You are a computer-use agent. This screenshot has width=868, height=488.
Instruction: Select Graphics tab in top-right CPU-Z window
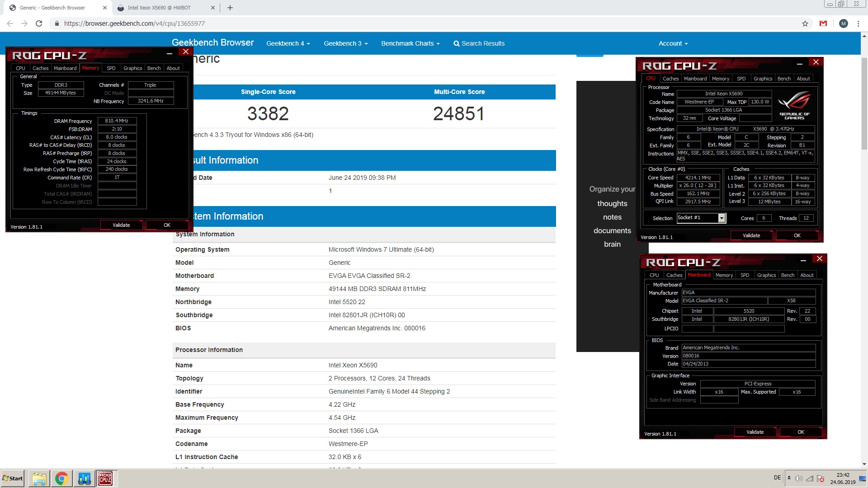(763, 79)
